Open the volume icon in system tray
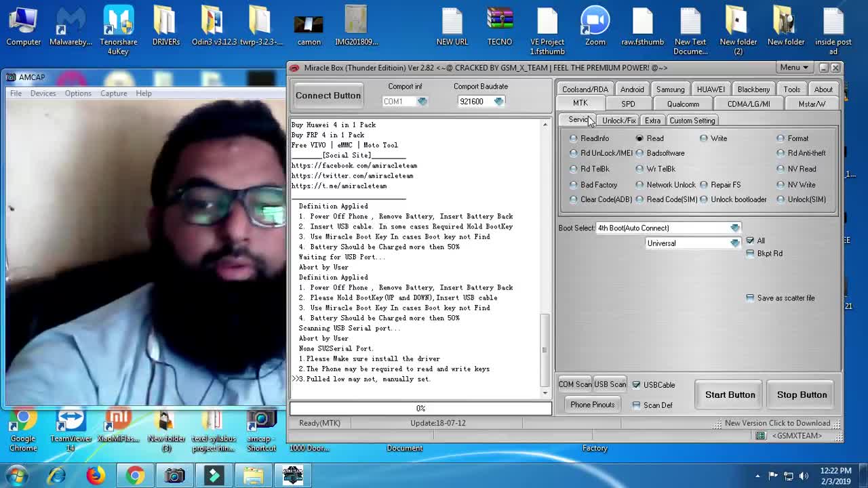The image size is (868, 488). (804, 476)
